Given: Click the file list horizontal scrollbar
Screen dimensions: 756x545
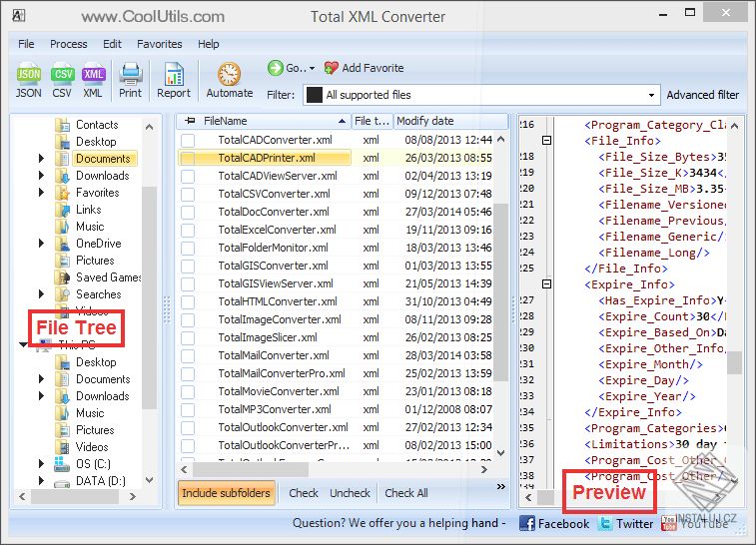Looking at the screenshot, I should tap(251, 469).
